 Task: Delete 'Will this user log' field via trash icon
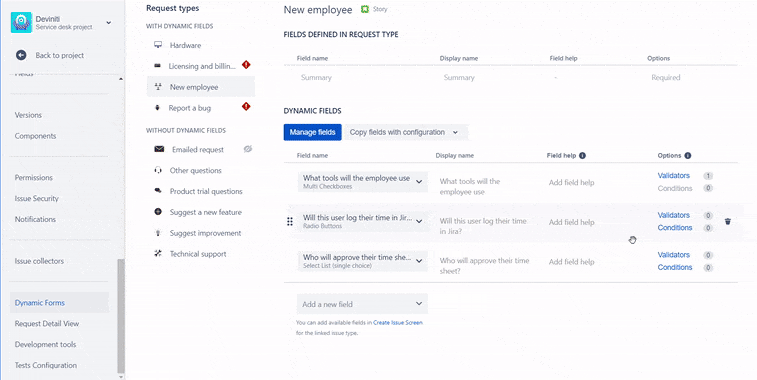[728, 222]
